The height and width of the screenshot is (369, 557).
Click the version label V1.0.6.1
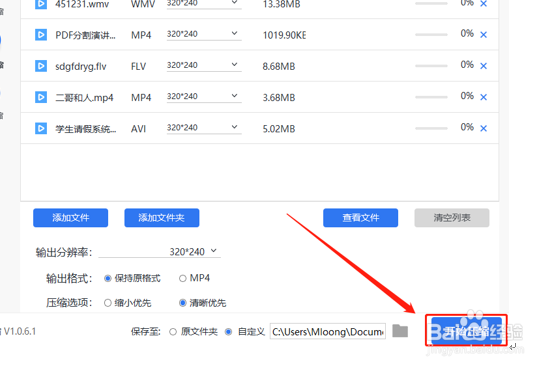coord(20,331)
